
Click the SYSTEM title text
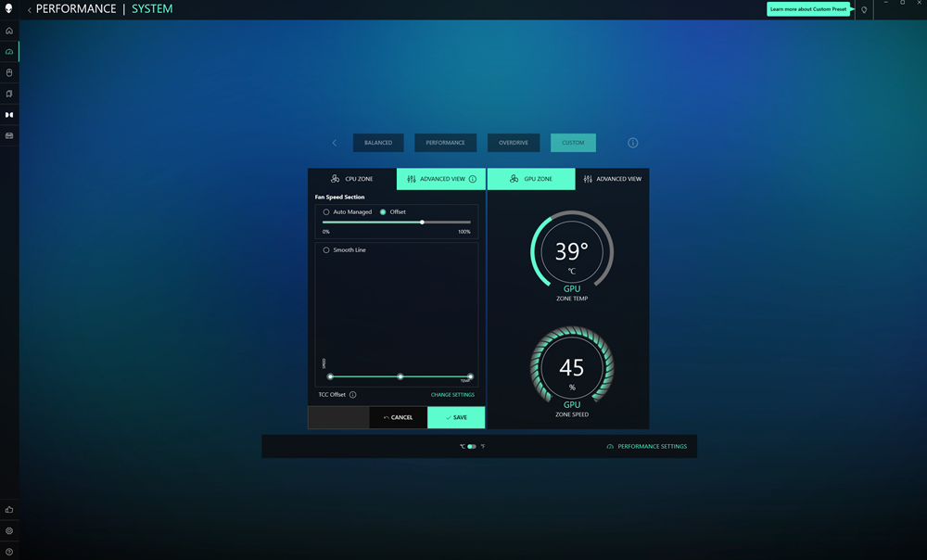coord(152,9)
